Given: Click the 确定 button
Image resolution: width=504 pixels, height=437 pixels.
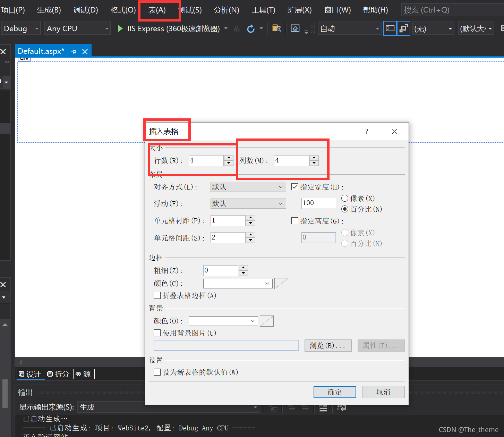Looking at the screenshot, I should pyautogui.click(x=335, y=392).
